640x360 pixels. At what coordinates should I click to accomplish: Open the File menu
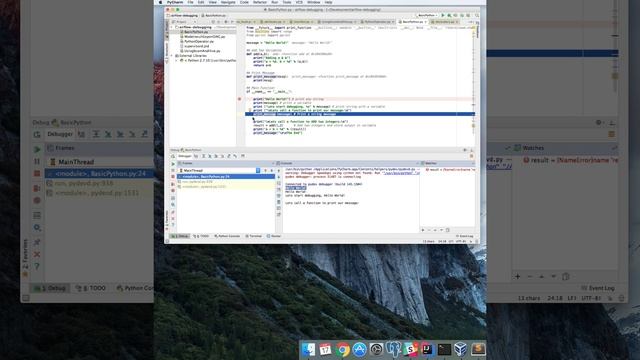[190, 2]
